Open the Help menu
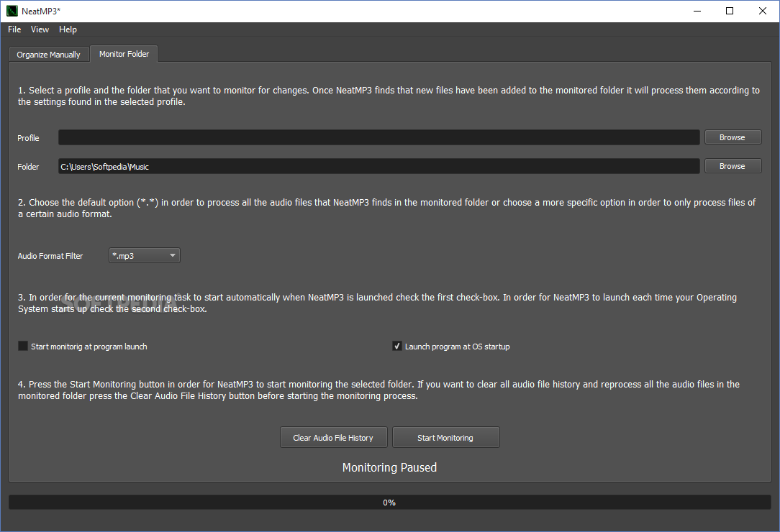 pos(68,29)
